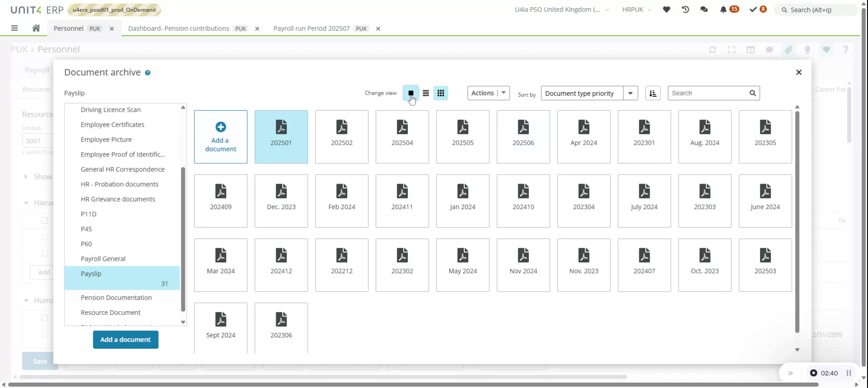Go to the home icon

[x=36, y=28]
